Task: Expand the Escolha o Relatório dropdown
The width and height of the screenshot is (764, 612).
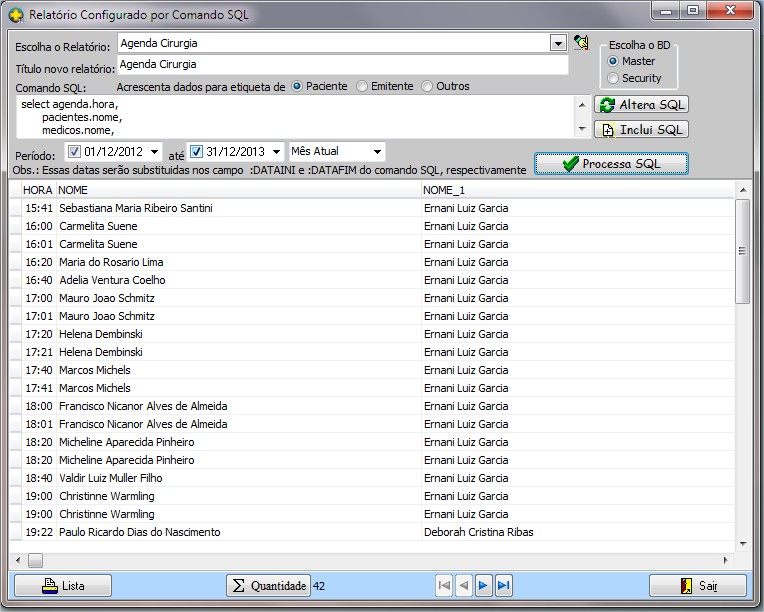Action: tap(558, 44)
